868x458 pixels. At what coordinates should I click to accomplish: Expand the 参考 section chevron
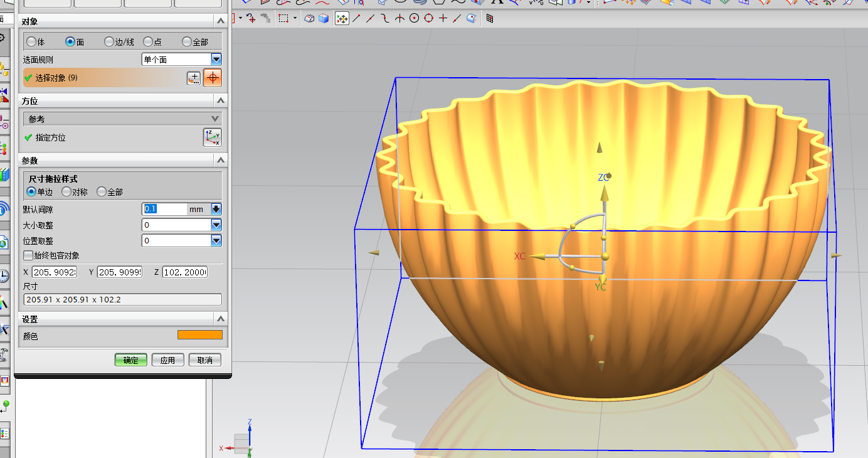click(x=215, y=119)
